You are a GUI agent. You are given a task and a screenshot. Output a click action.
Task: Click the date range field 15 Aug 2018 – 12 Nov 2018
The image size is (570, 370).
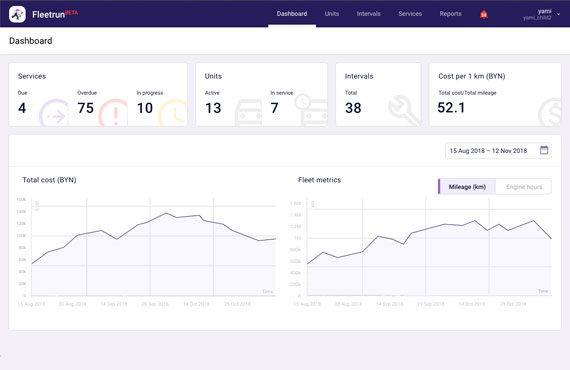pyautogui.click(x=498, y=150)
